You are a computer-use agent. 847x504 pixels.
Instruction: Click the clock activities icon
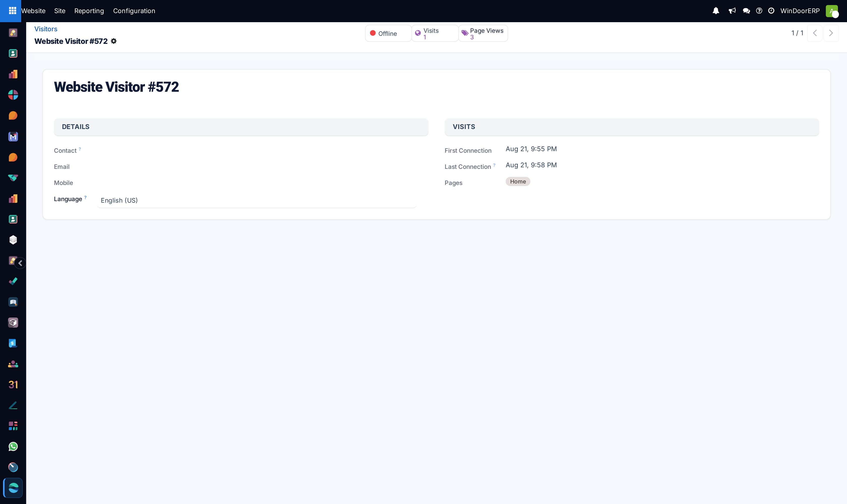[x=771, y=11]
